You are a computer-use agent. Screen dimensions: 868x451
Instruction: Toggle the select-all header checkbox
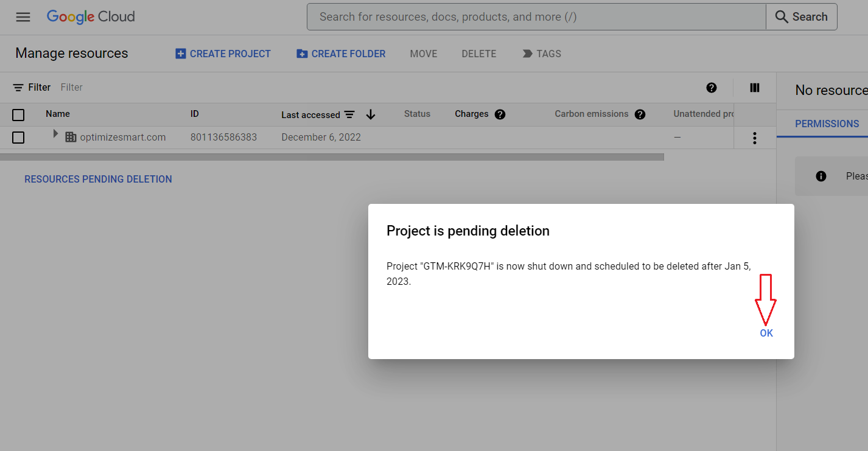click(x=18, y=114)
